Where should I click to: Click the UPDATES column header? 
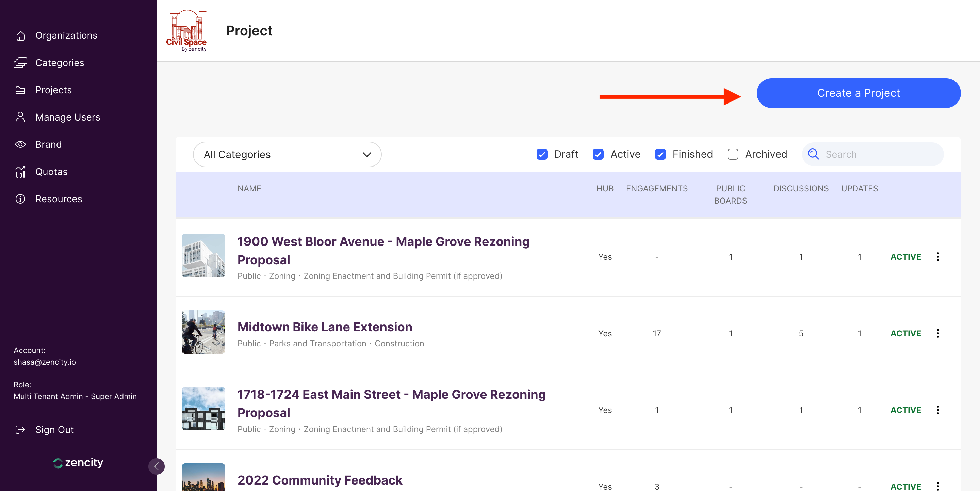coord(860,189)
